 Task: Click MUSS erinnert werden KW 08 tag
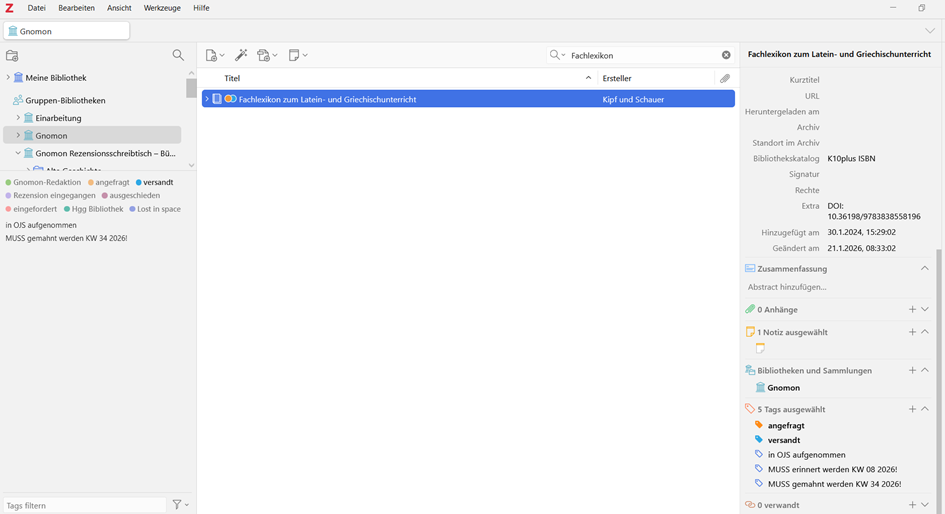click(x=832, y=469)
